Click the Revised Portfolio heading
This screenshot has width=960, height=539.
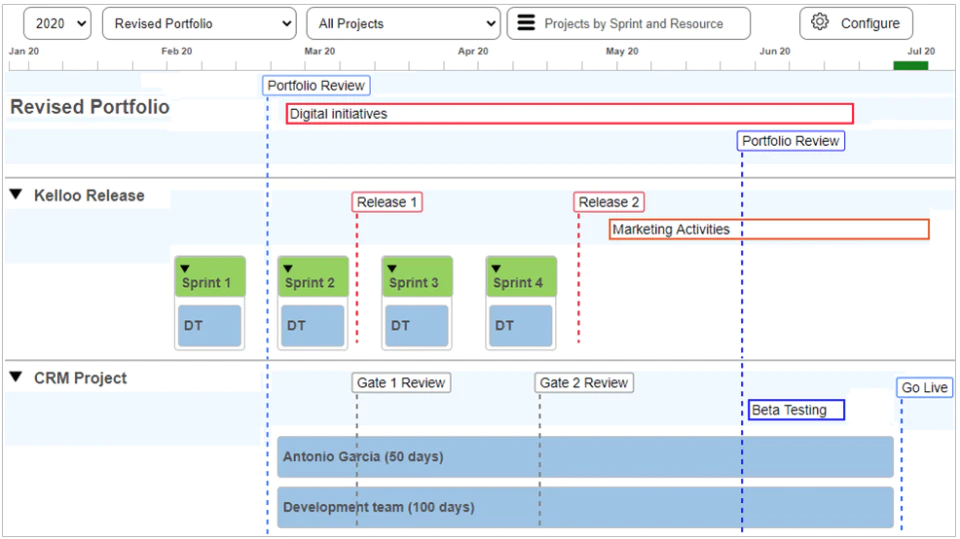[90, 107]
